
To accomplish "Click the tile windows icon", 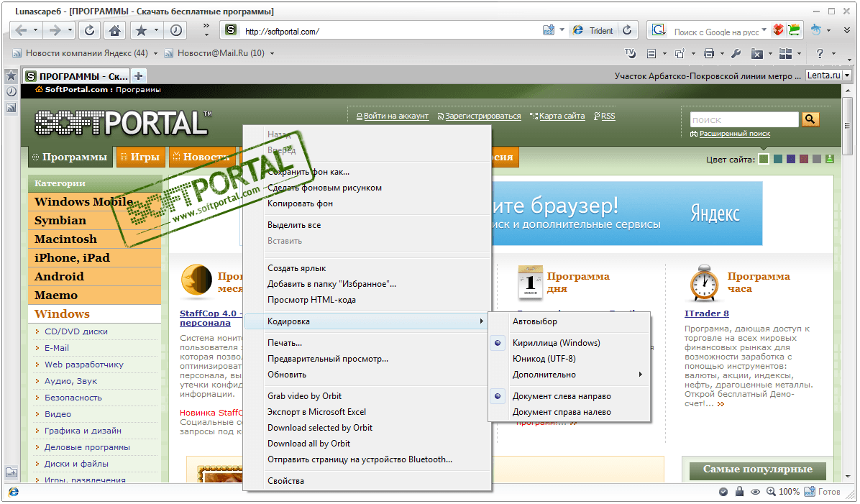I will coord(785,53).
